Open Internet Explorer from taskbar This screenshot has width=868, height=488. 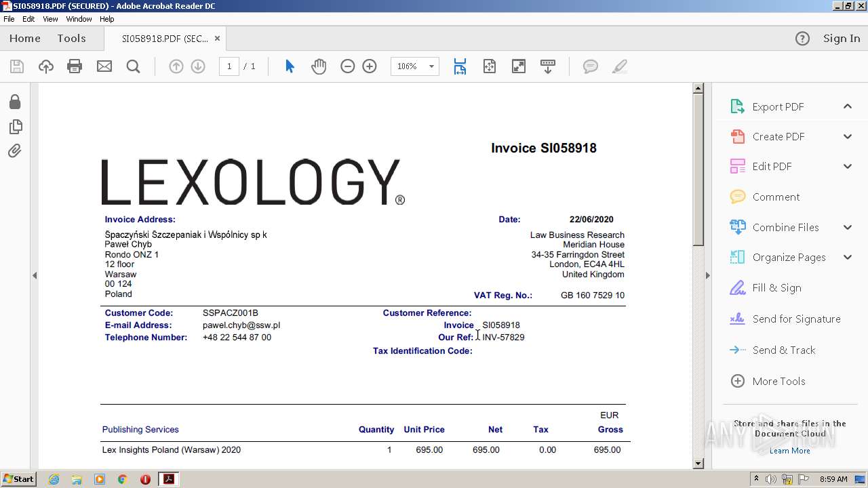point(54,479)
